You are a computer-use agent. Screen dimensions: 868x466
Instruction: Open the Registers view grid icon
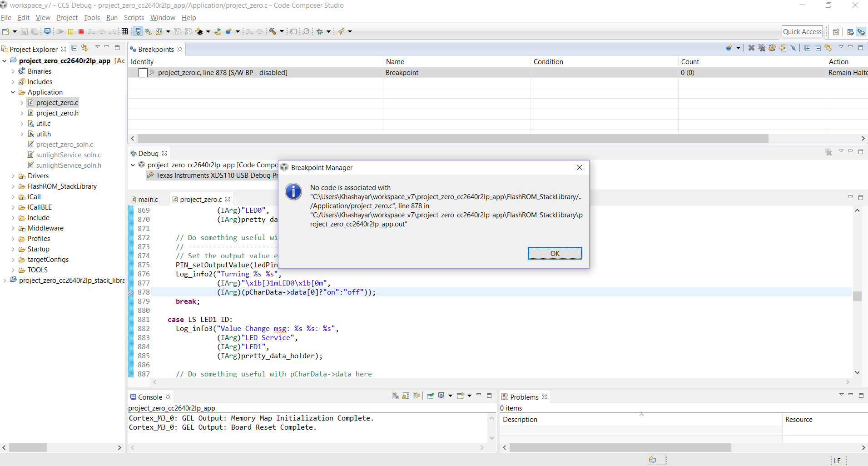click(125, 31)
